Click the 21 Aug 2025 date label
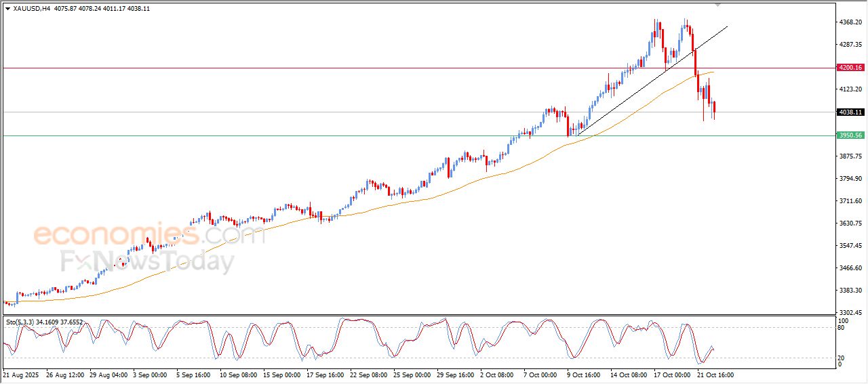The width and height of the screenshot is (868, 384). click(x=22, y=374)
